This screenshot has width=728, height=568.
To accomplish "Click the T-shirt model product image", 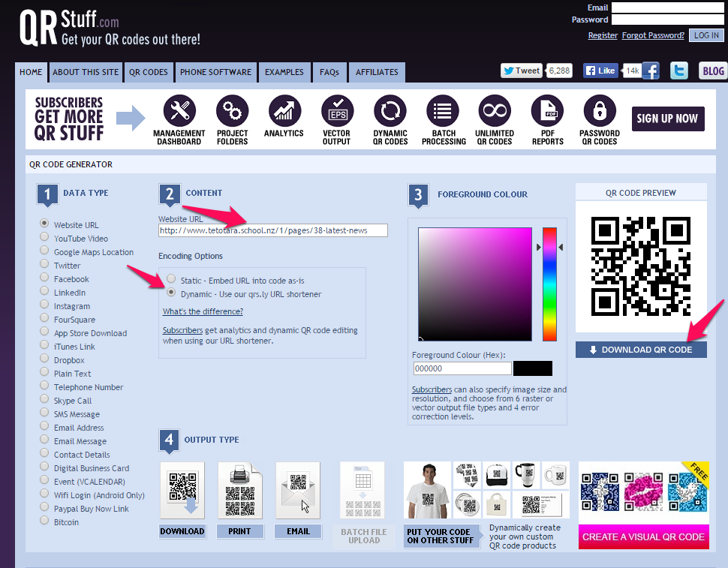I will point(428,490).
